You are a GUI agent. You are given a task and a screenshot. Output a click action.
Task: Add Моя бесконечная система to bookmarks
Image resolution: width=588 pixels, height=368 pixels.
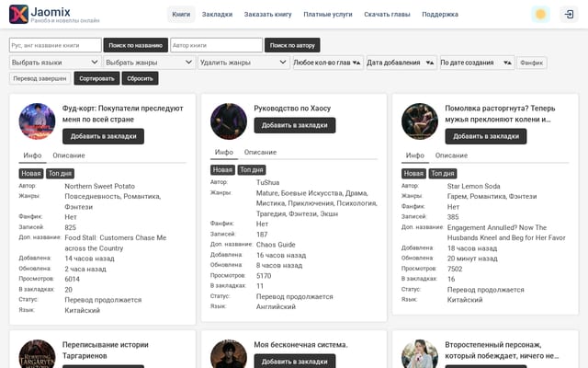295,362
